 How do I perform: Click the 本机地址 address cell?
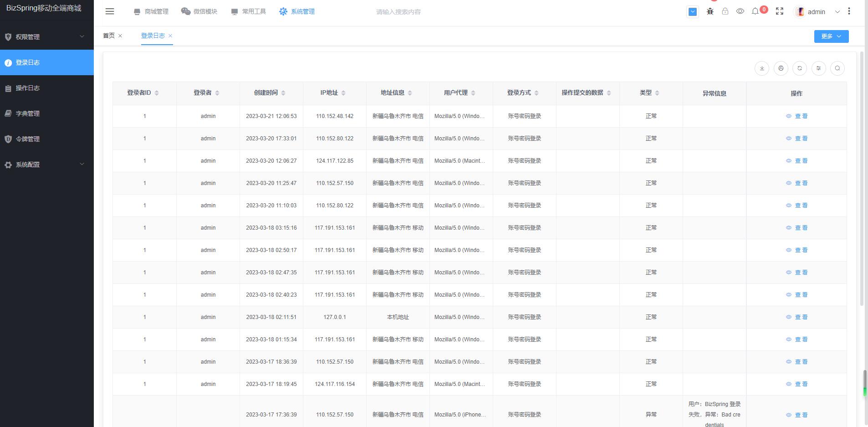(x=398, y=317)
